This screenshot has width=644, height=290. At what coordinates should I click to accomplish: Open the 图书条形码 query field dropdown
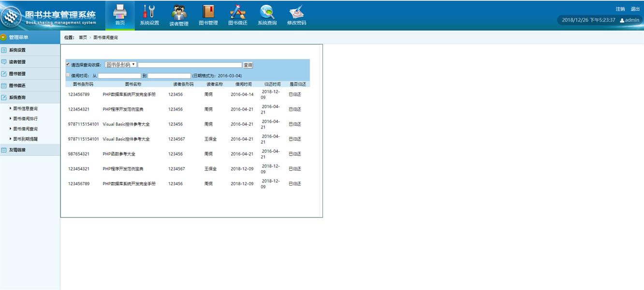tap(121, 65)
